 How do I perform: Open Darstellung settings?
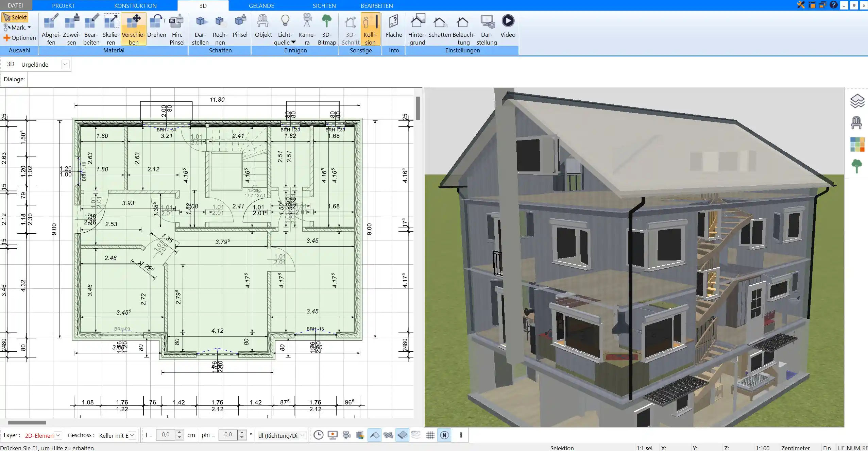point(487,29)
